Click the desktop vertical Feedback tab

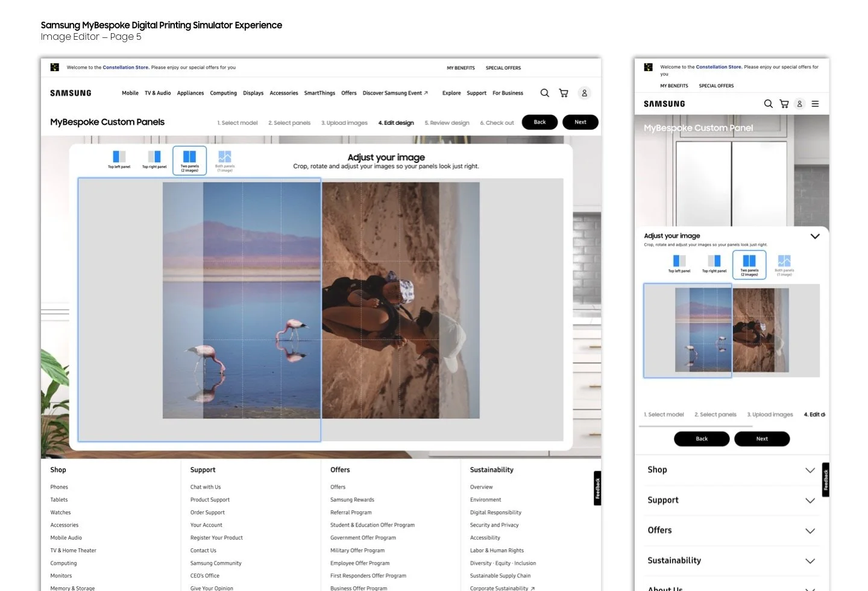pyautogui.click(x=597, y=488)
